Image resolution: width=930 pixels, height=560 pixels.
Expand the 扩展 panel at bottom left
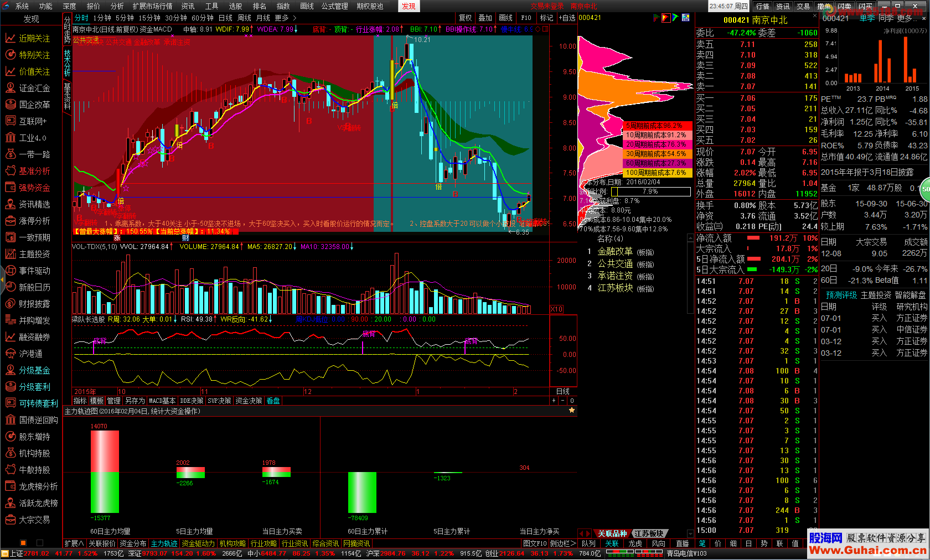(x=74, y=543)
